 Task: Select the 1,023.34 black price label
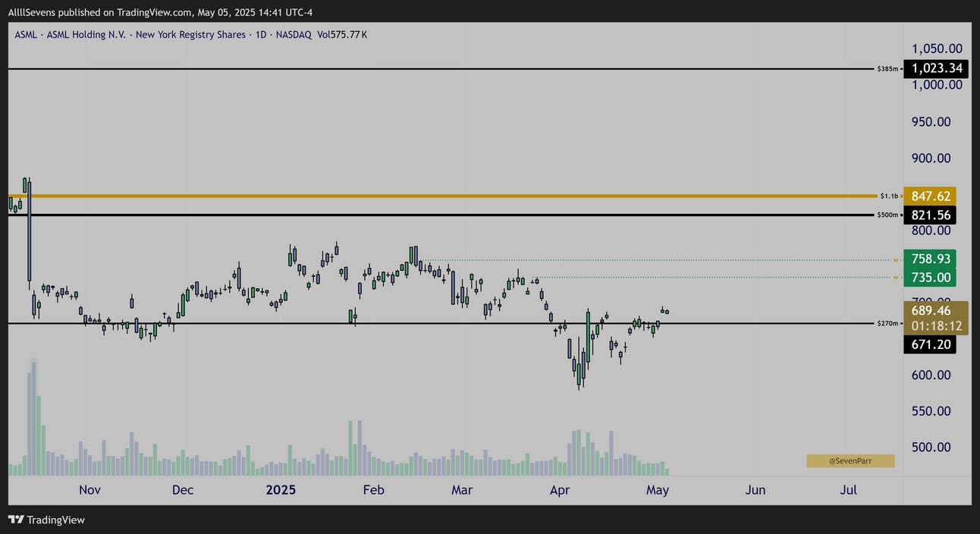(x=938, y=68)
